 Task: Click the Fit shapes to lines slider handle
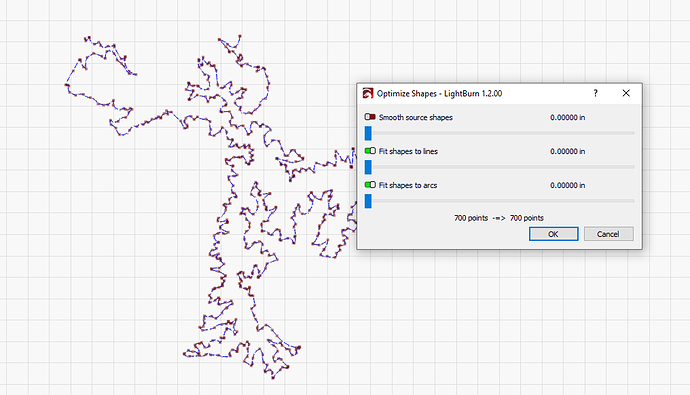(368, 167)
